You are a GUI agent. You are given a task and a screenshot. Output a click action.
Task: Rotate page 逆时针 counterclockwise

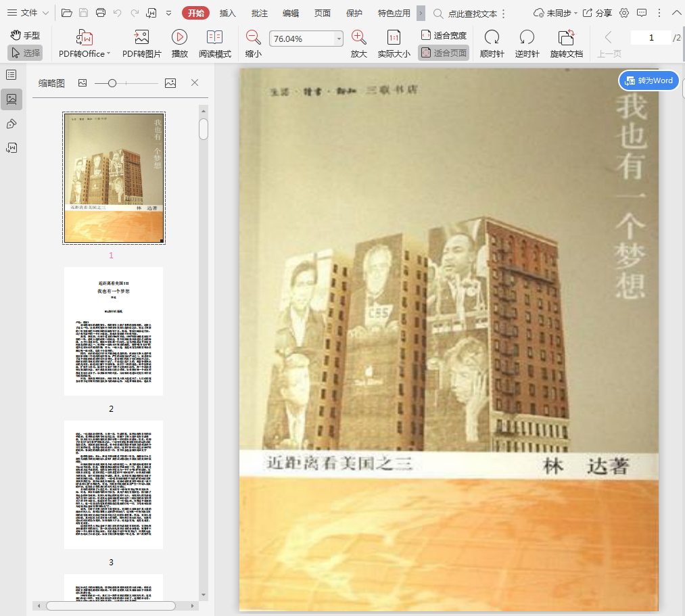[527, 44]
